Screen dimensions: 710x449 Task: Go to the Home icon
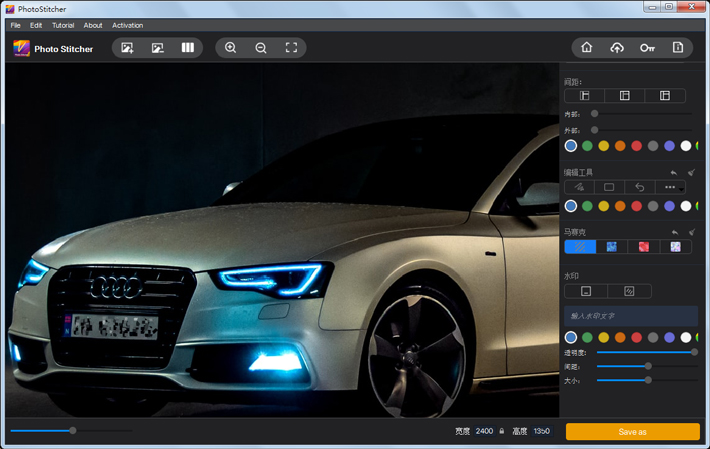[x=587, y=47]
